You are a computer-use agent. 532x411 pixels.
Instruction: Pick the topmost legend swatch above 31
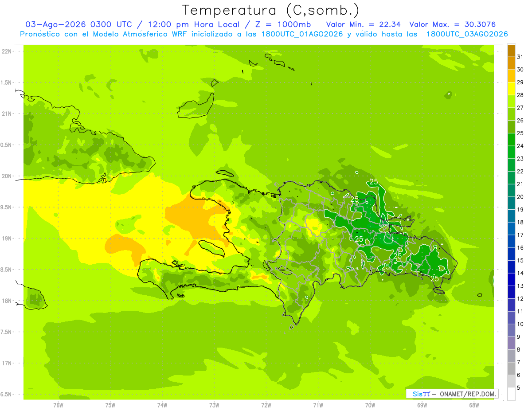coord(511,51)
